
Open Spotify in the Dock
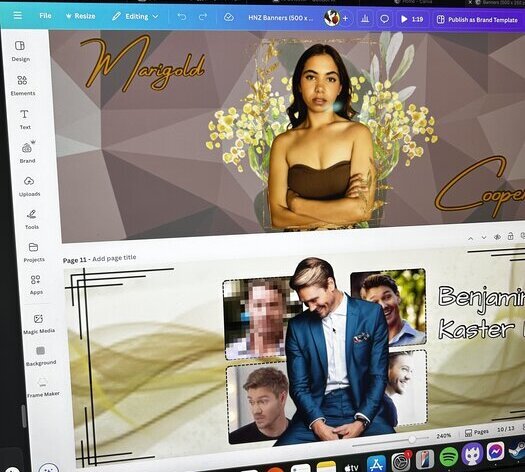coord(449,456)
